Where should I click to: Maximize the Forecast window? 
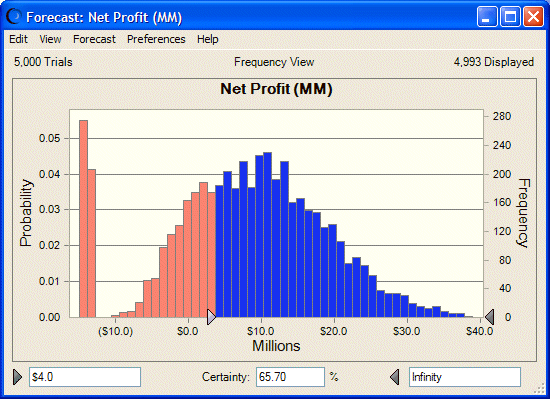tap(510, 16)
